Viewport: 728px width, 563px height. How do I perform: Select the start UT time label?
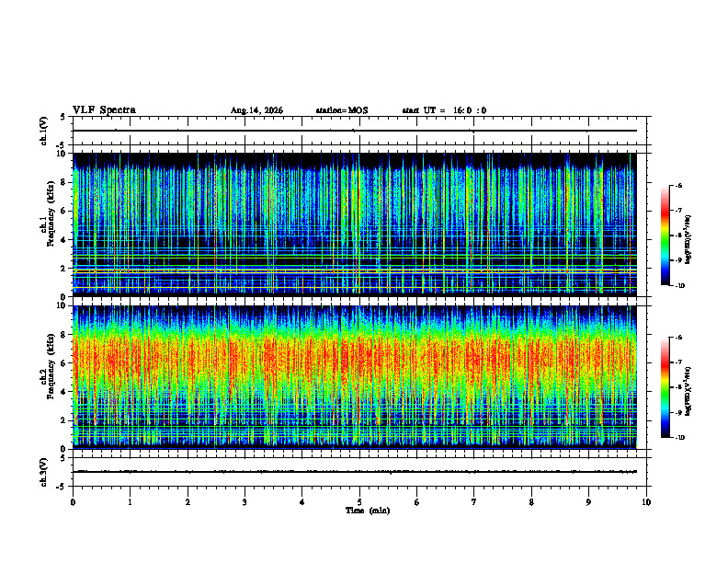(x=444, y=110)
